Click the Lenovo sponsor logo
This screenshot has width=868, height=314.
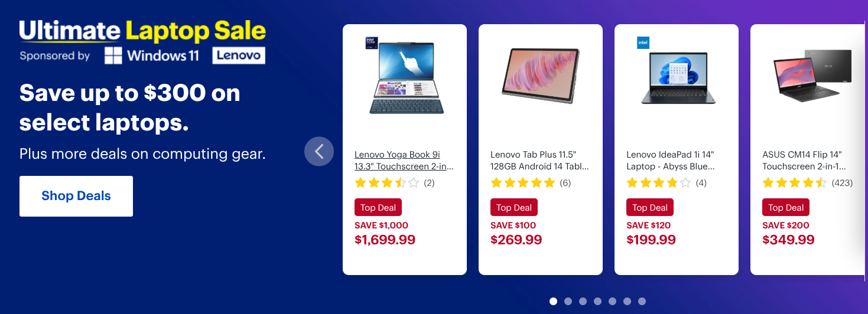coord(239,55)
